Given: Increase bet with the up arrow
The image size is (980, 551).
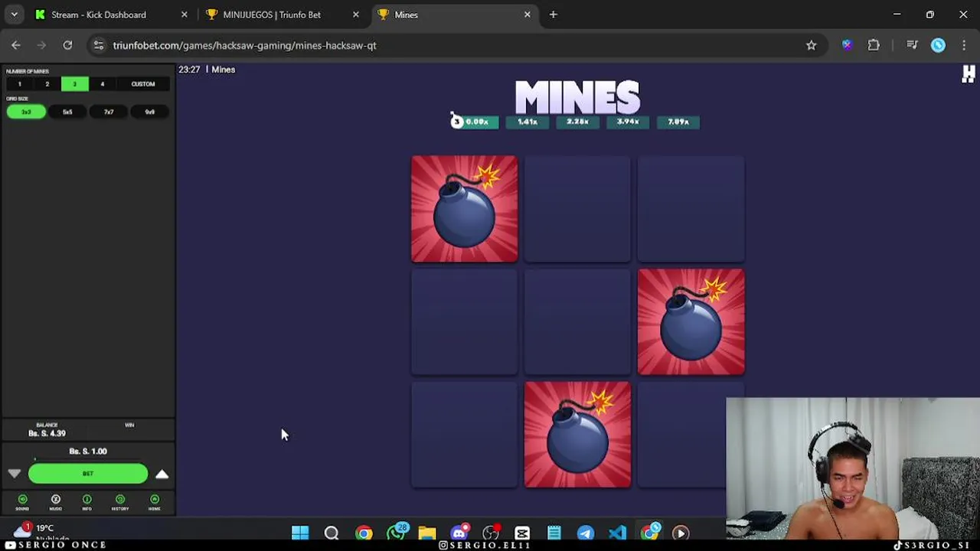Looking at the screenshot, I should coord(162,474).
